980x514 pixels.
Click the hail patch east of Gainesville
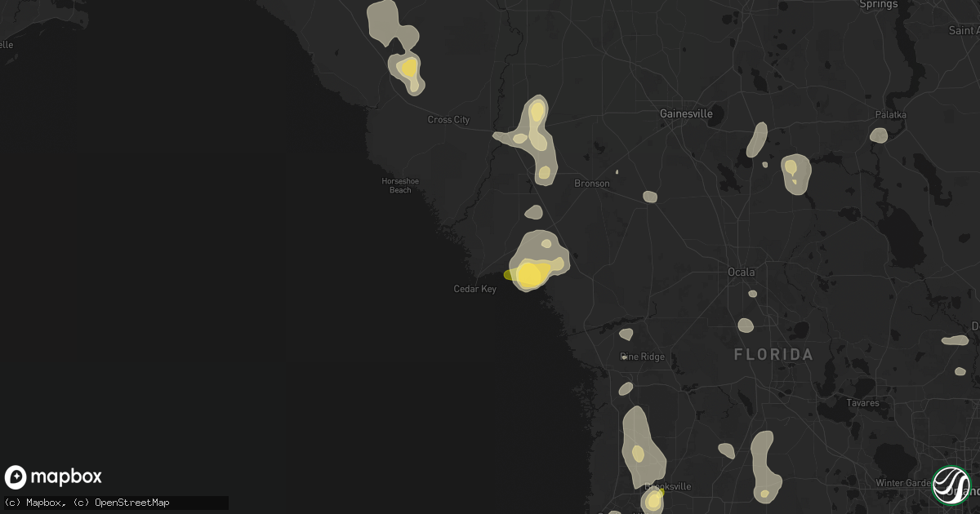click(756, 140)
